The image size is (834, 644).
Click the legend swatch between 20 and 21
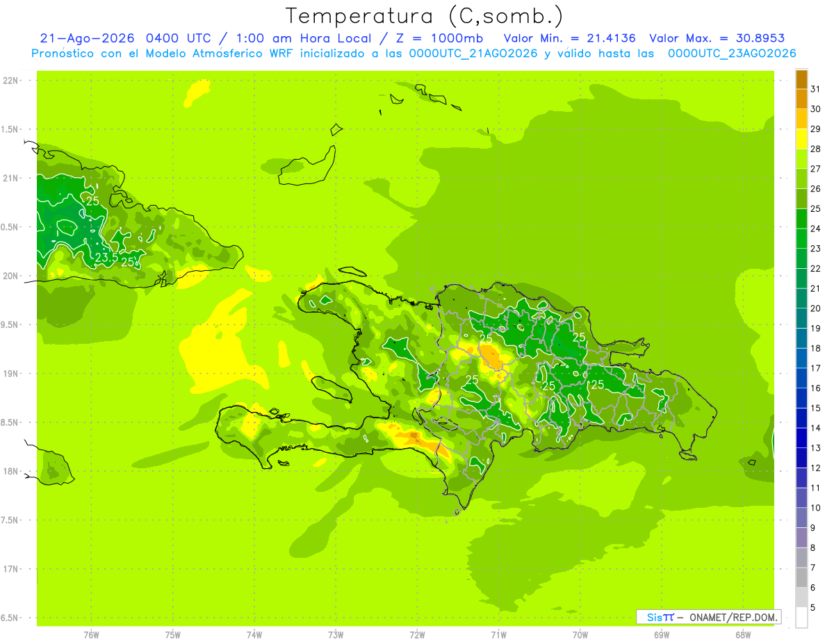801,298
